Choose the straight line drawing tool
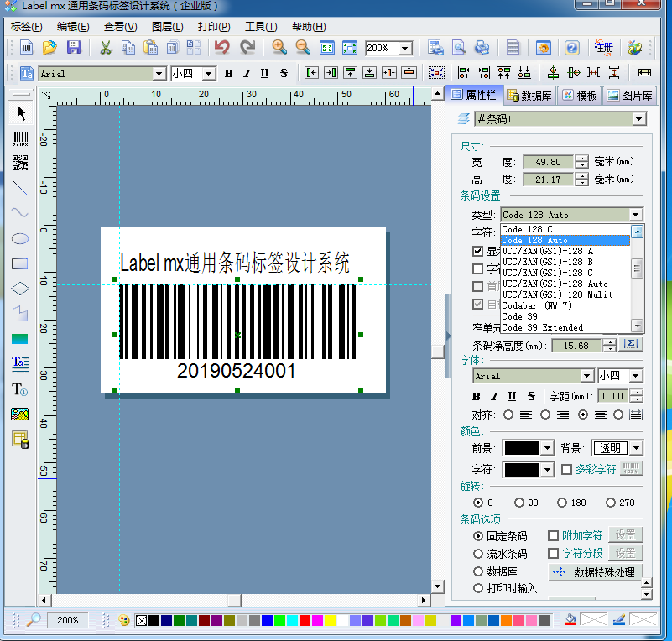The height and width of the screenshot is (641, 672). tap(19, 188)
